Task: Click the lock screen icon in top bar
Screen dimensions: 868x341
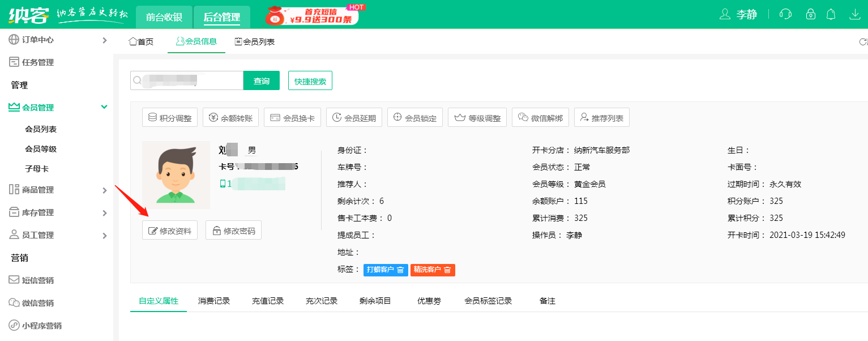Action: pyautogui.click(x=810, y=14)
